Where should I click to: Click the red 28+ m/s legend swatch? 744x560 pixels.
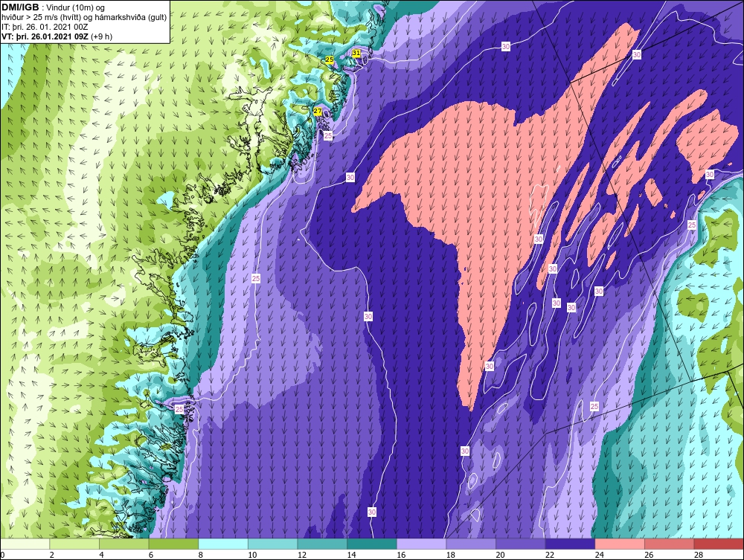tap(719, 544)
